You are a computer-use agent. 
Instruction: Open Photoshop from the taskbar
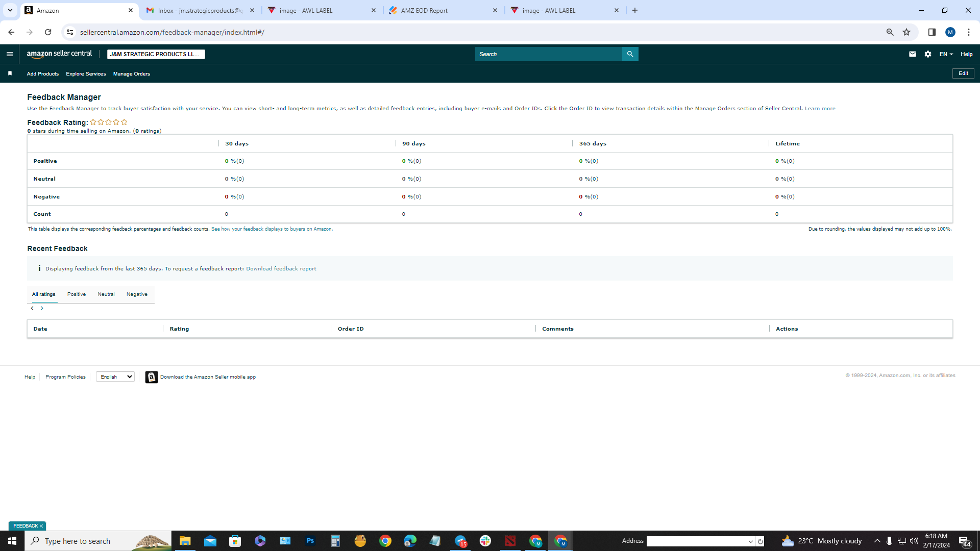coord(310,541)
